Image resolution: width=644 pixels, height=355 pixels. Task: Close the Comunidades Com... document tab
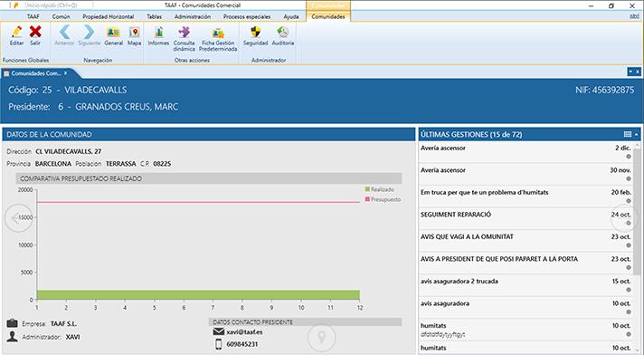[x=65, y=72]
